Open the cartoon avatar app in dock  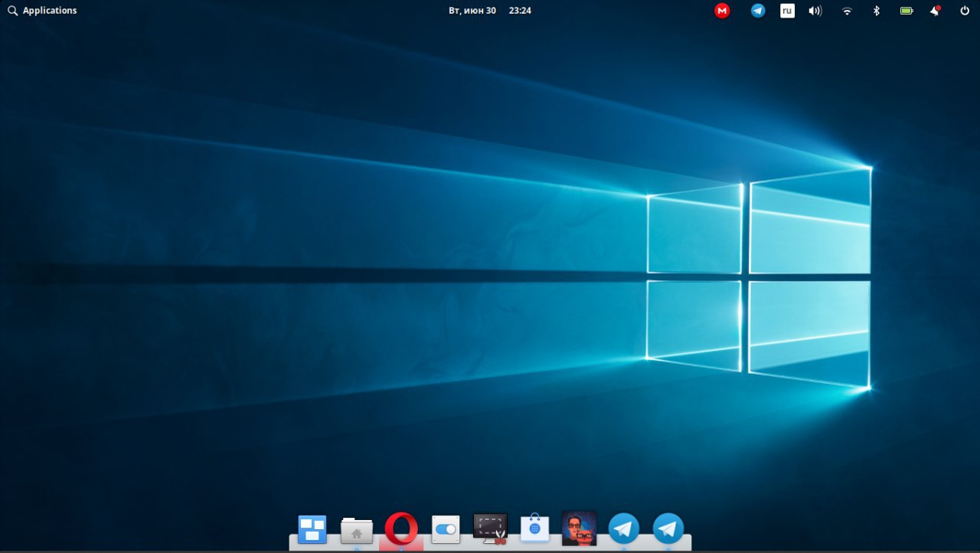(x=579, y=528)
